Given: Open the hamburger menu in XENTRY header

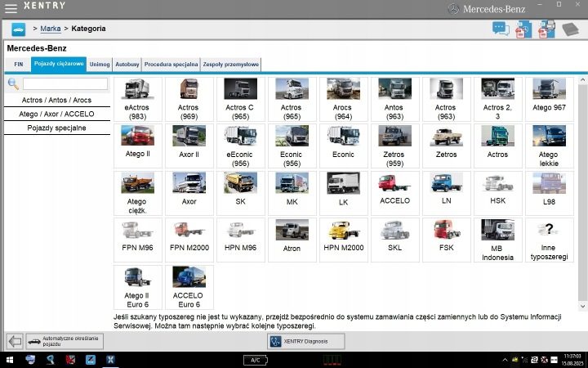Looking at the screenshot, I should pos(11,8).
